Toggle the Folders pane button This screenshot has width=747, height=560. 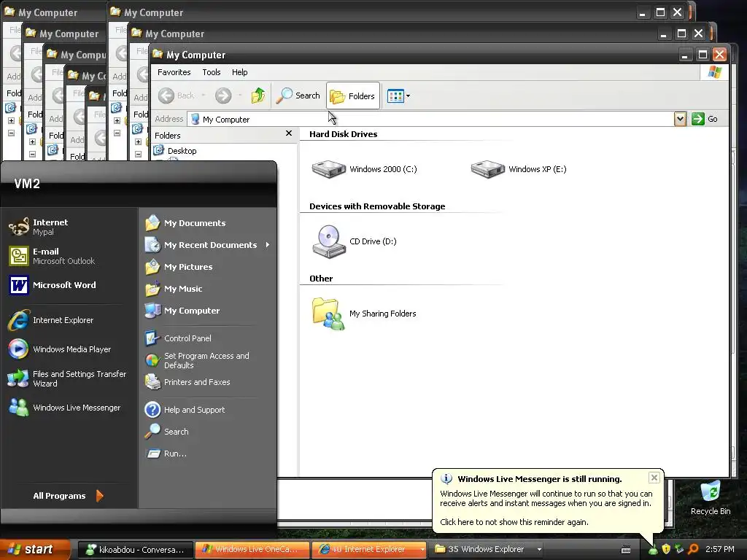pos(353,96)
